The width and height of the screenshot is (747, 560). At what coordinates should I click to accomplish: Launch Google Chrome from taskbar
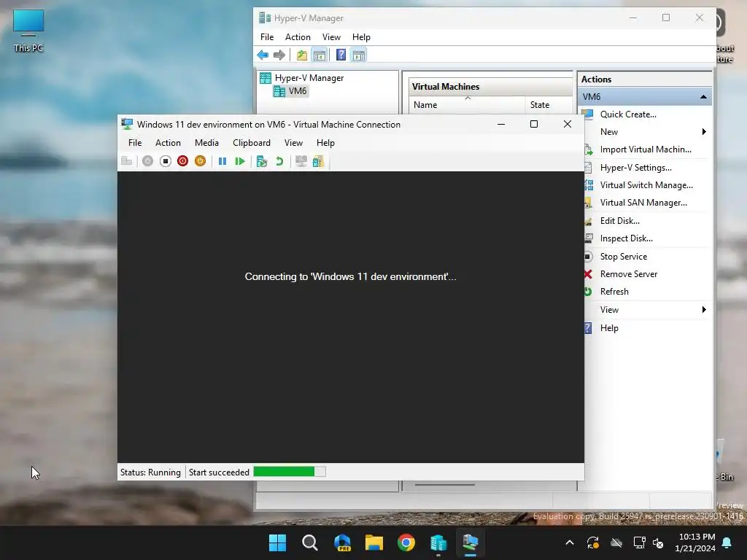click(x=406, y=542)
